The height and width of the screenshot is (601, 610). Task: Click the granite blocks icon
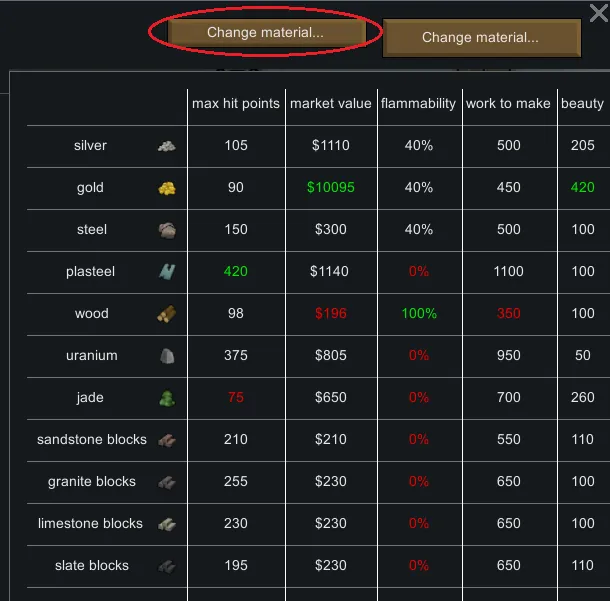pos(166,482)
